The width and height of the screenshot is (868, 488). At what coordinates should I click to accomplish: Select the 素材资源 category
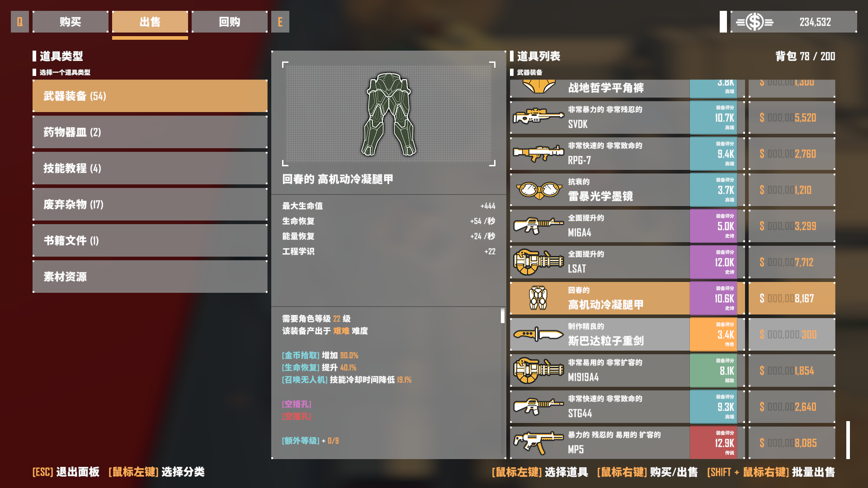pyautogui.click(x=150, y=277)
